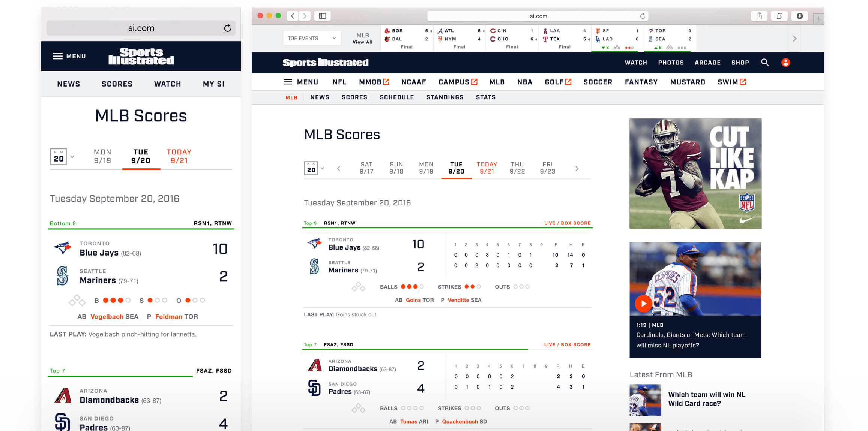Go to the SCHEDULE sub-nav
Viewport: 868px width, 431px height.
(x=397, y=97)
